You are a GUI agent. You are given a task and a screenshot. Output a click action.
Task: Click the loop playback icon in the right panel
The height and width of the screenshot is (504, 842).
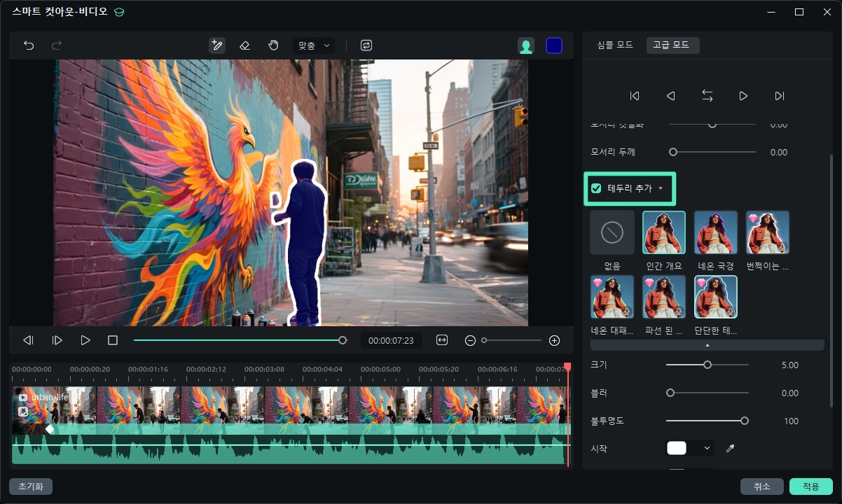coord(707,96)
